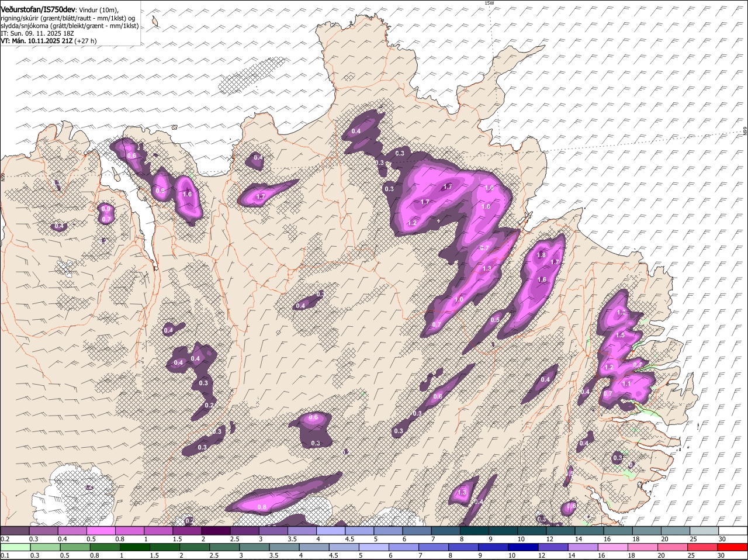The height and width of the screenshot is (560, 748).
Task: Click the "15W" longitude label
Action: 489,3
